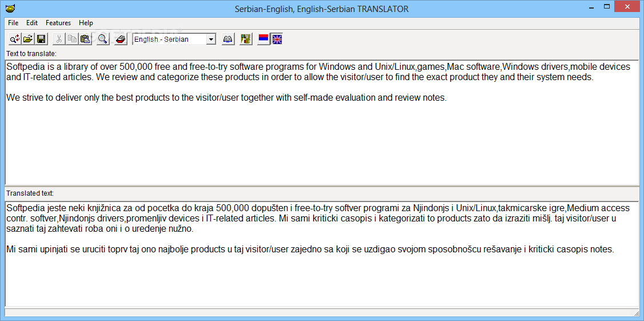The width and height of the screenshot is (644, 321).
Task: Click the 'Text to translate:' label
Action: point(31,53)
